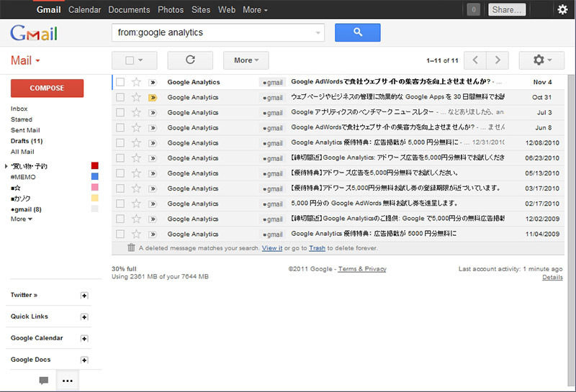Click the Share... button
Screen dimensions: 576x392
tap(507, 9)
